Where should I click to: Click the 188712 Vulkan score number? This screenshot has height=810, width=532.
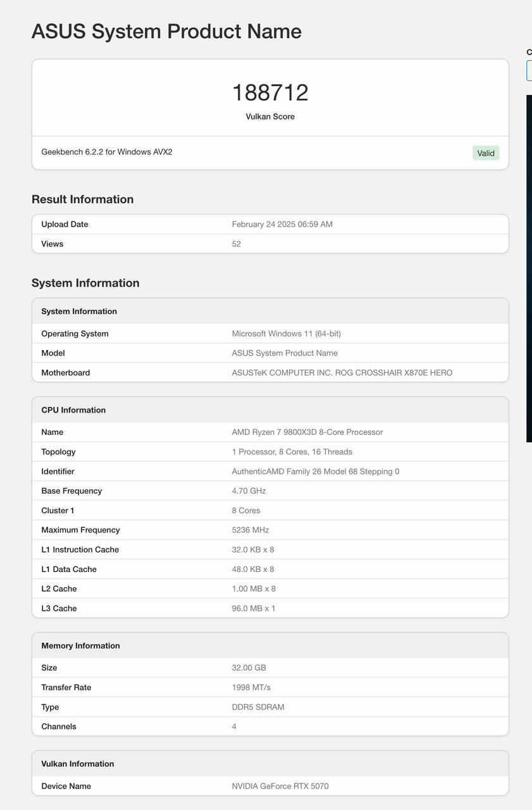[270, 92]
